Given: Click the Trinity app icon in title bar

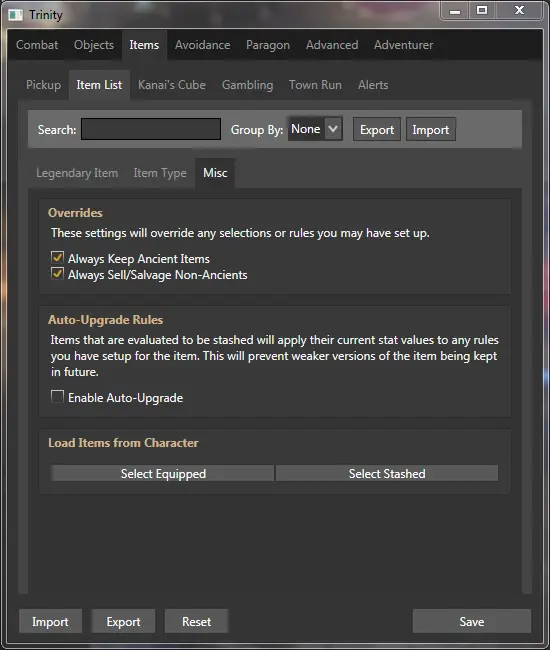Looking at the screenshot, I should tap(15, 15).
